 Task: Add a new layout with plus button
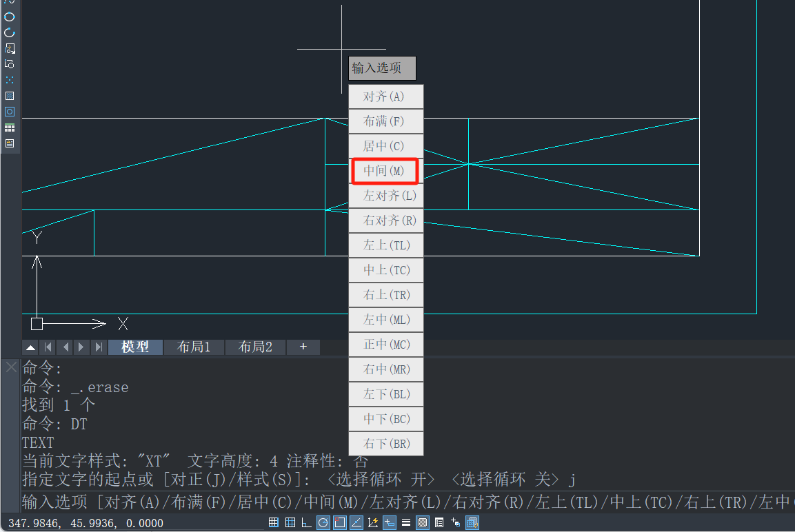pos(303,347)
